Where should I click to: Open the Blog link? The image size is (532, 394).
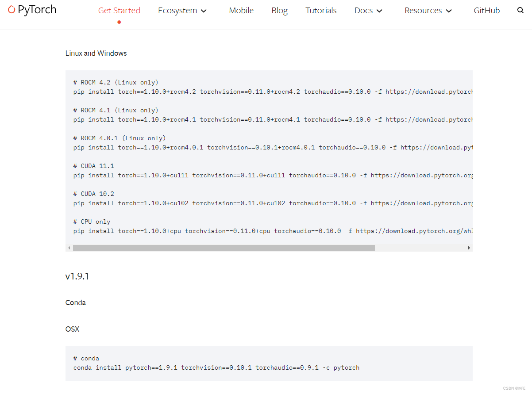[279, 11]
